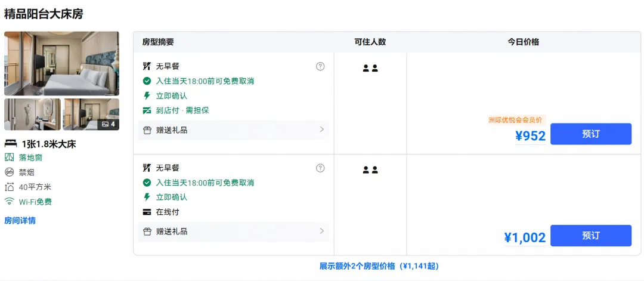Open the 房间详情 link
Screen dimensions: 644x281
pos(20,221)
